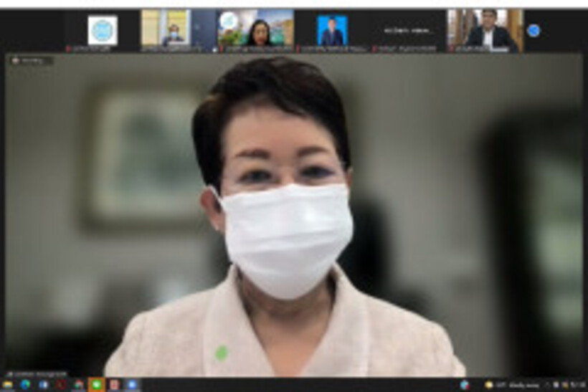Click the blue next-page arrow beside participant thumbnails

point(533,30)
